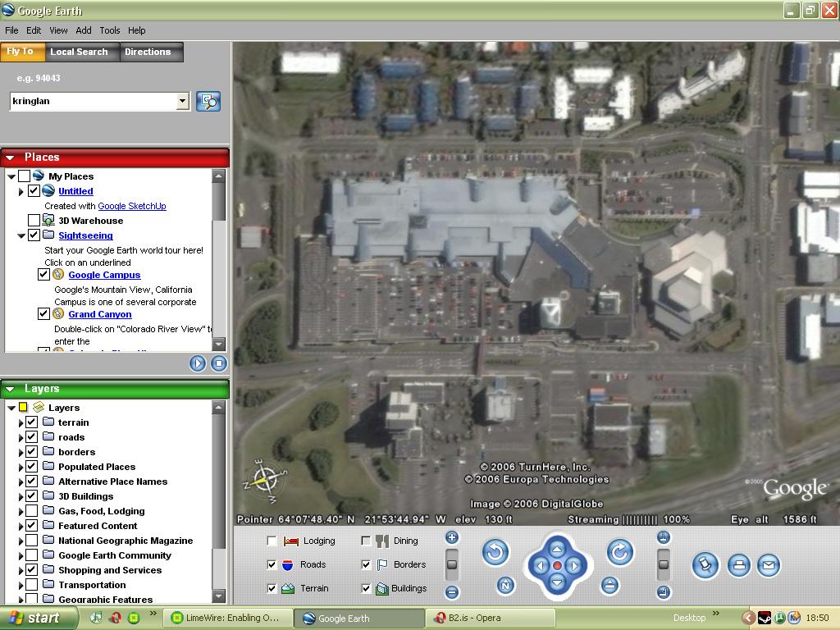Click the tilt slider handle

663,564
